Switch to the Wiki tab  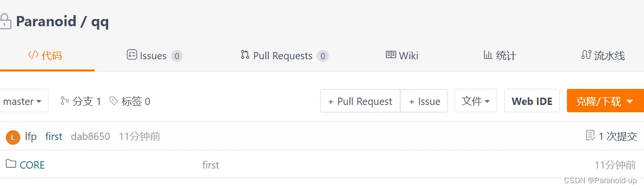(x=402, y=55)
